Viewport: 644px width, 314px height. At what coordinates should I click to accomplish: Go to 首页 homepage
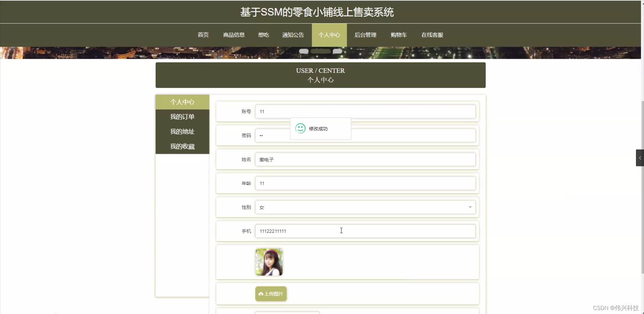tap(203, 35)
